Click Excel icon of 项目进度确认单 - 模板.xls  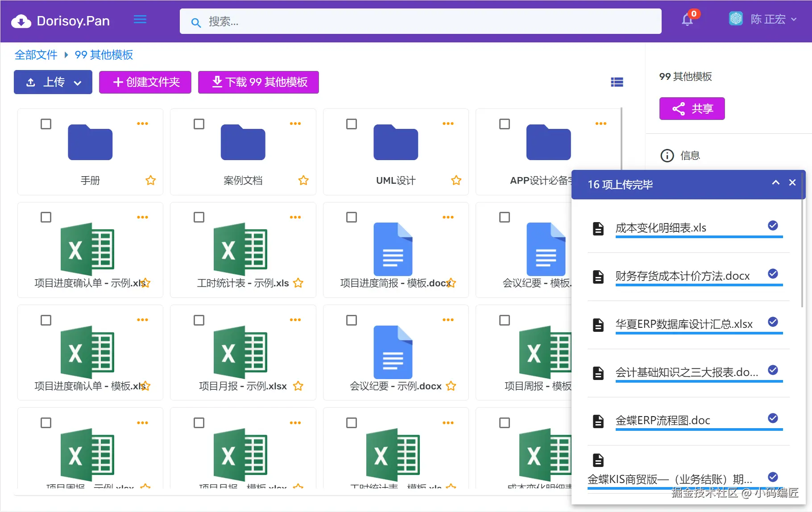pos(87,352)
